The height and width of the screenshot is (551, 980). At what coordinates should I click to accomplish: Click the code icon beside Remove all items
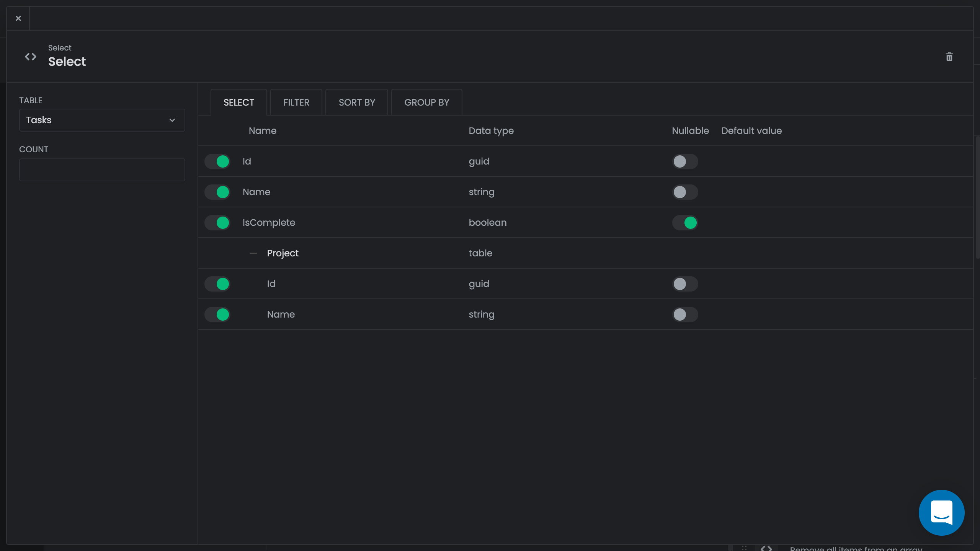tap(766, 548)
